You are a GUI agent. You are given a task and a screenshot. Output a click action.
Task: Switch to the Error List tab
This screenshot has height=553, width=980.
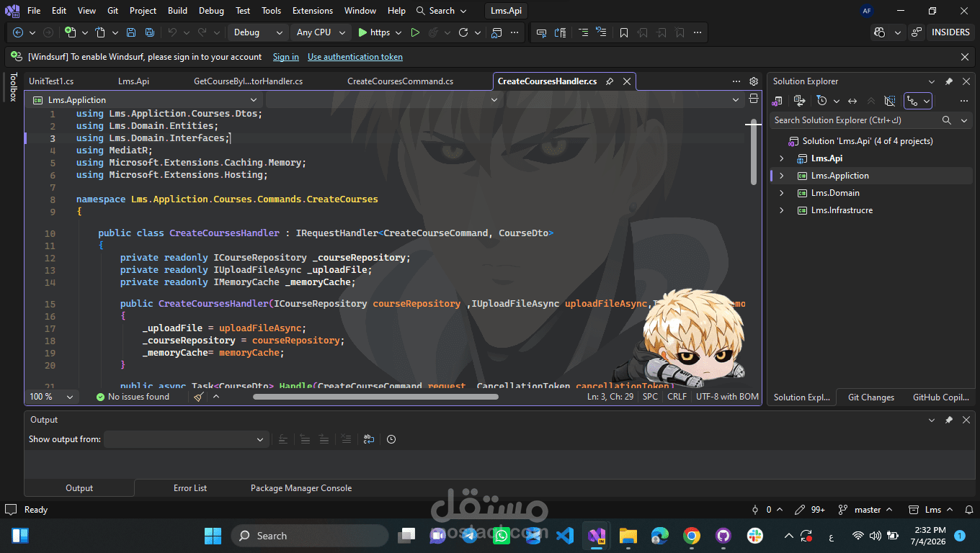190,488
